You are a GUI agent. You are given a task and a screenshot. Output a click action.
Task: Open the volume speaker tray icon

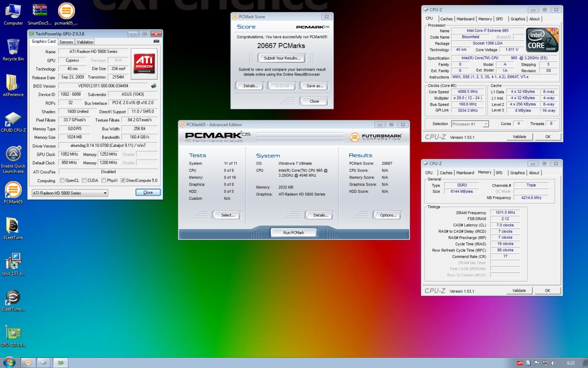[x=554, y=363]
